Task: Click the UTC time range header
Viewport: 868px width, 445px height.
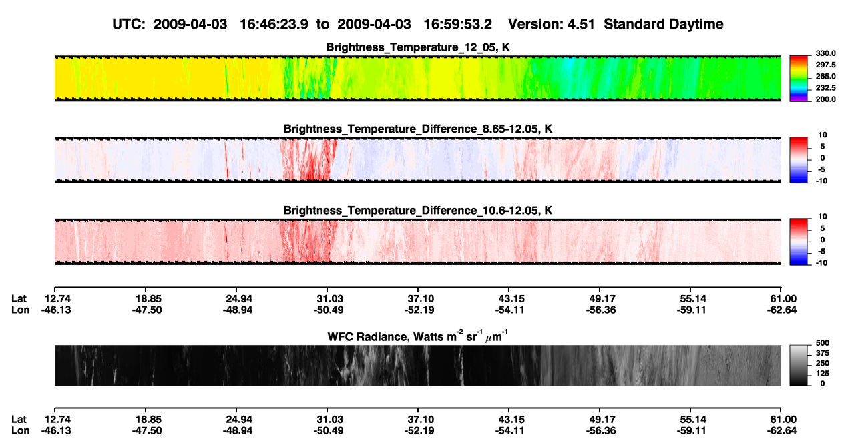Action: pos(418,24)
